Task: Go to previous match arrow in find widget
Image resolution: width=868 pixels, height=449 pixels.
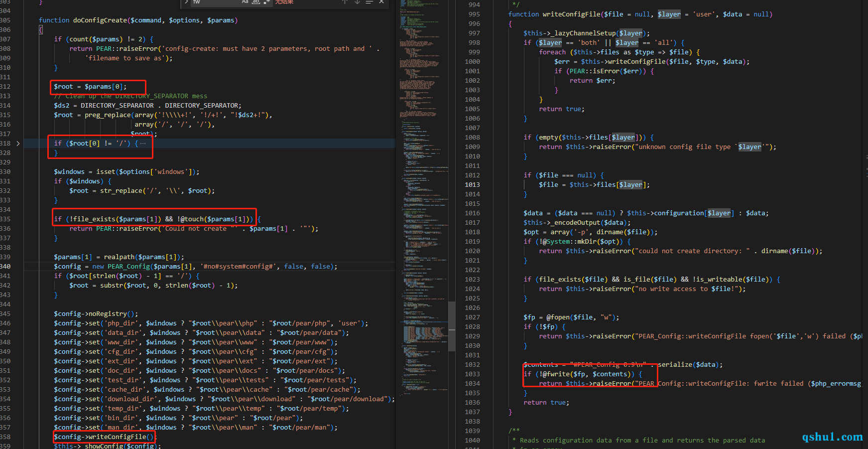Action: (345, 2)
